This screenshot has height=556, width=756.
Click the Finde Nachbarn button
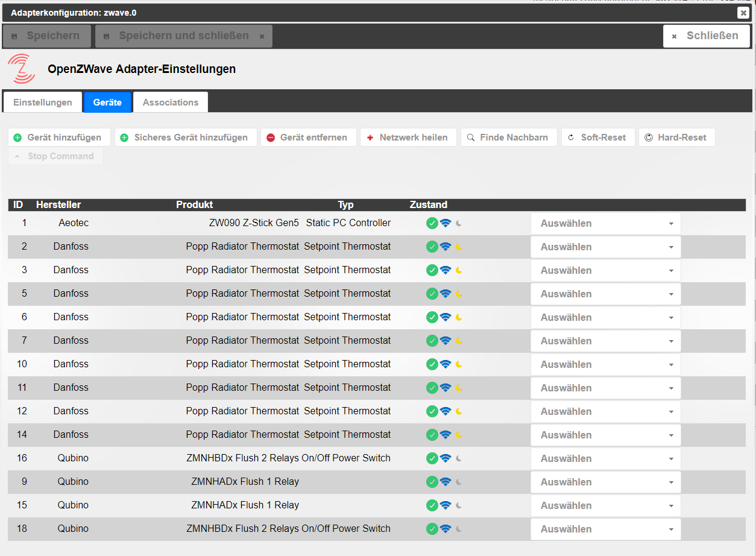(509, 137)
